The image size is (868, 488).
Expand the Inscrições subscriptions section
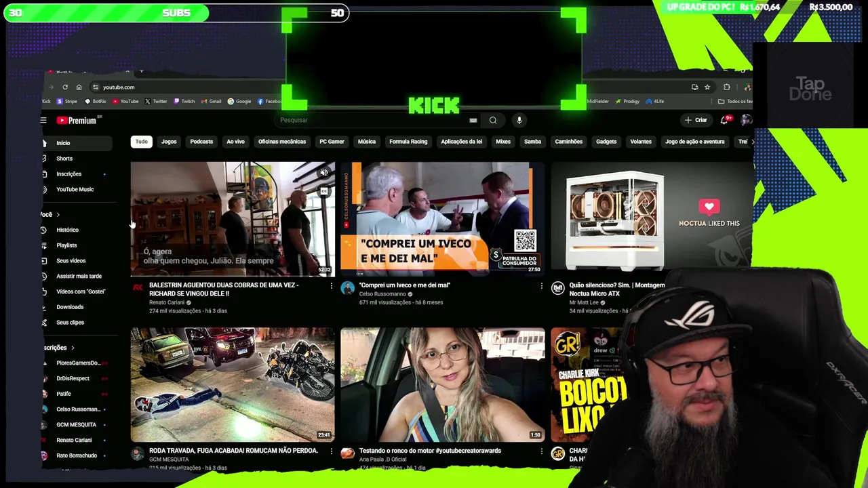[58, 348]
